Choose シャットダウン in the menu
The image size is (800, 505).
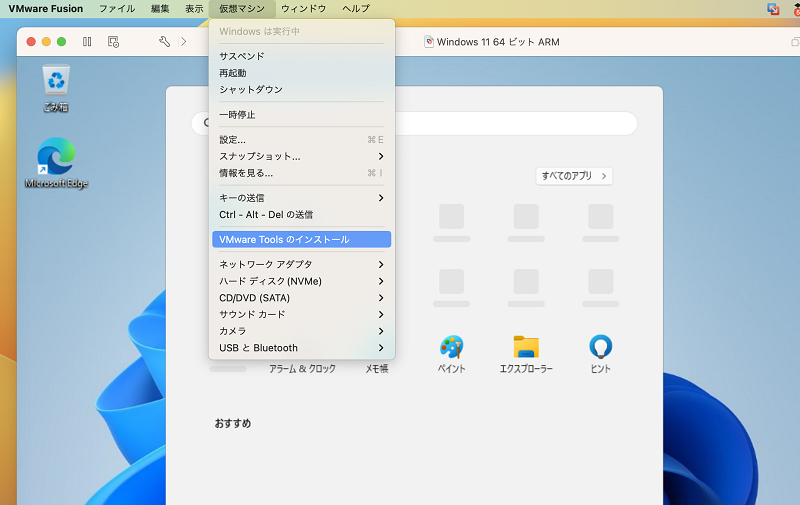pyautogui.click(x=302, y=89)
